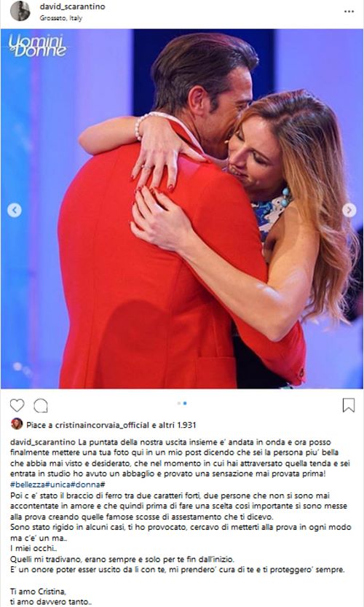This screenshot has width=364, height=607.
Task: Open comments via the speech bubble icon
Action: point(41,405)
